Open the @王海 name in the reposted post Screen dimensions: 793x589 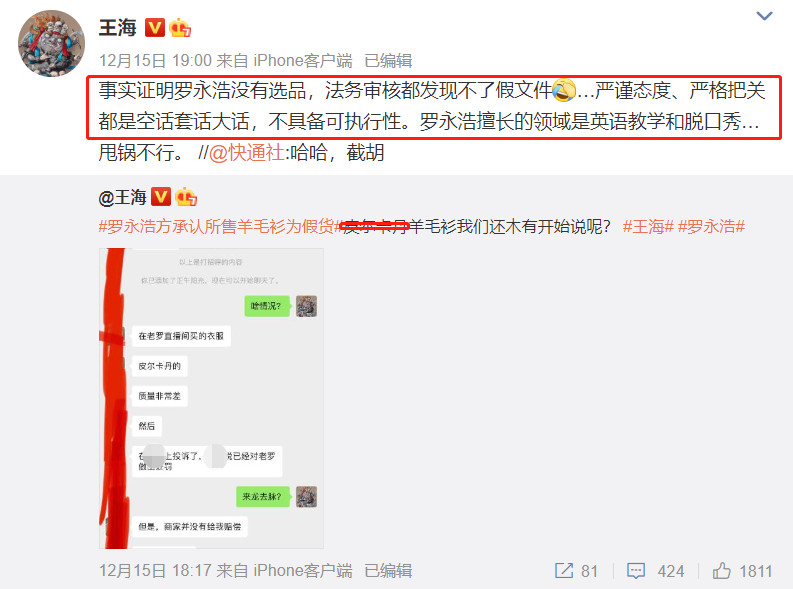pos(122,197)
